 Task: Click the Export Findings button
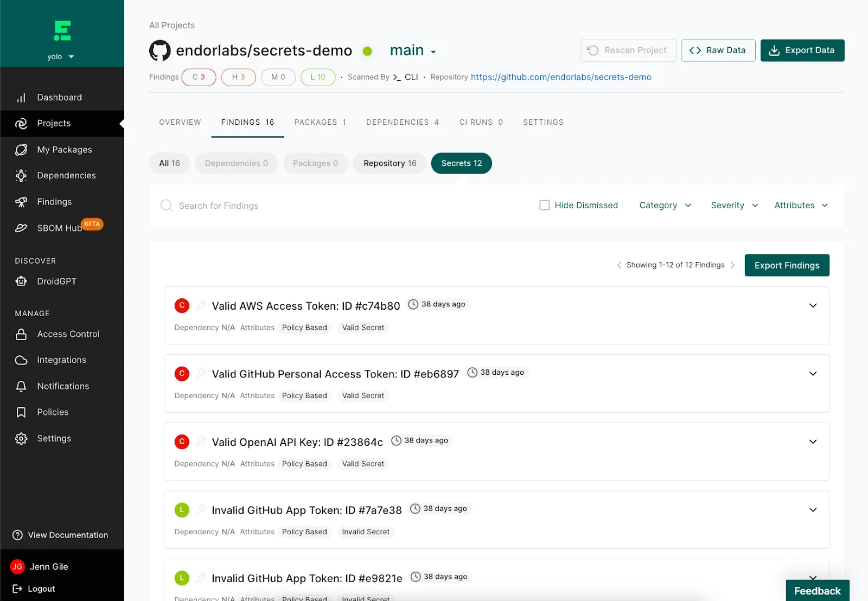pos(787,265)
